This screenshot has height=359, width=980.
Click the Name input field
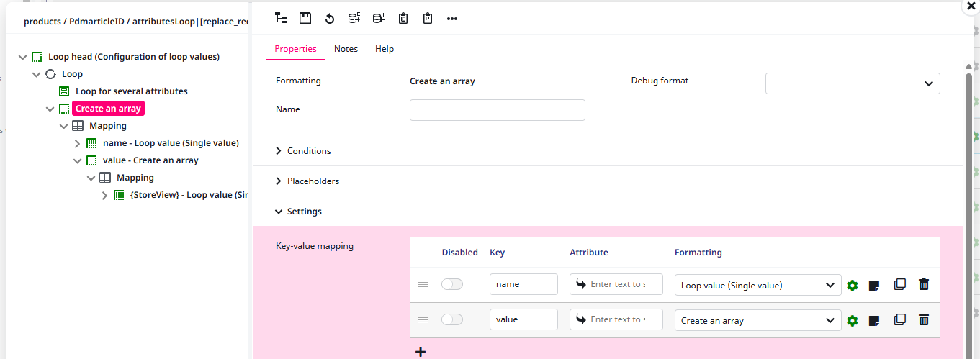pyautogui.click(x=497, y=110)
